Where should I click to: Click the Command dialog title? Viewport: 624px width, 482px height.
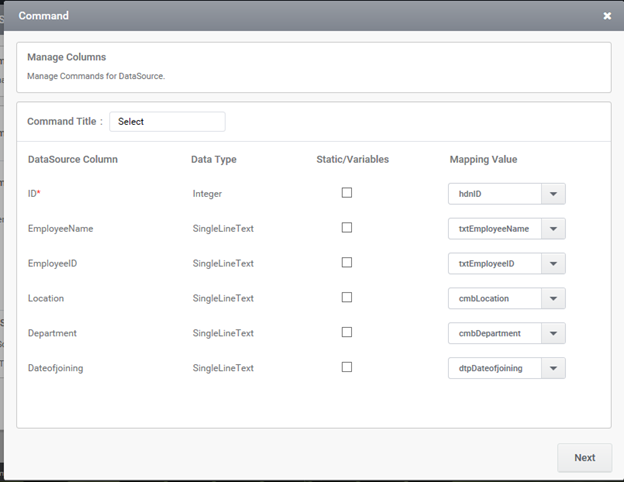click(43, 16)
